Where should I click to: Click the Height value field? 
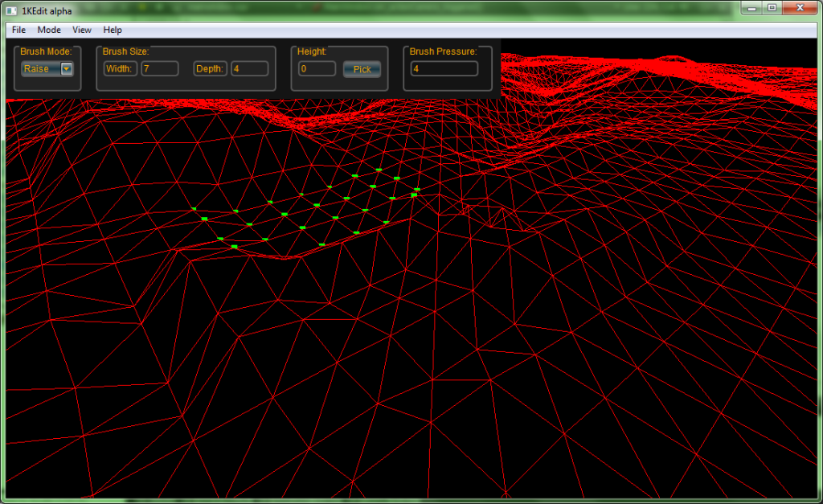[x=317, y=69]
